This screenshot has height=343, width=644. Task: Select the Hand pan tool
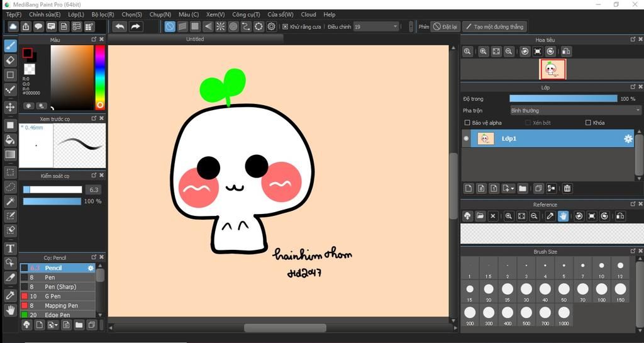(10, 310)
